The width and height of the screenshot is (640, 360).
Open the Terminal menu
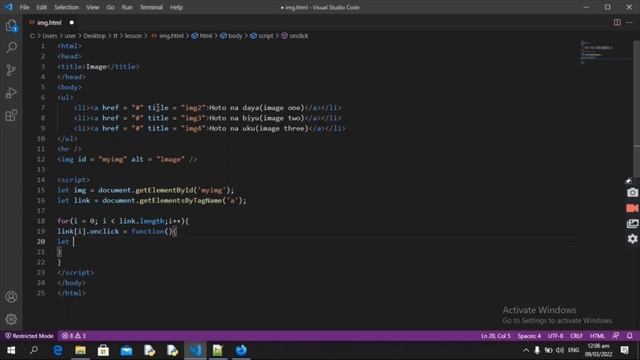point(151,7)
